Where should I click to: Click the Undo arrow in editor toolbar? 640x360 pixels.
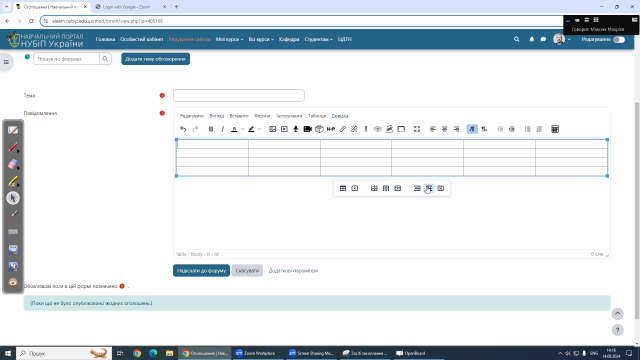pos(183,129)
